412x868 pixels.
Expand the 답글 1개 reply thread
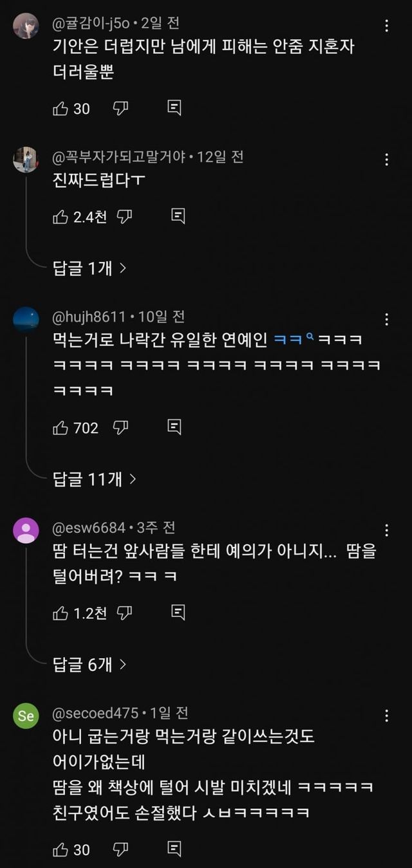pyautogui.click(x=89, y=267)
